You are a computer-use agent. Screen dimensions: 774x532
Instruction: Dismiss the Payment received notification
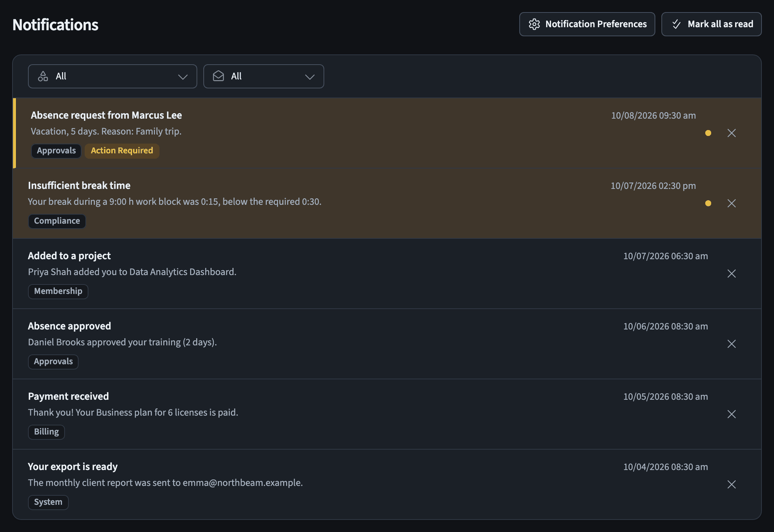731,414
